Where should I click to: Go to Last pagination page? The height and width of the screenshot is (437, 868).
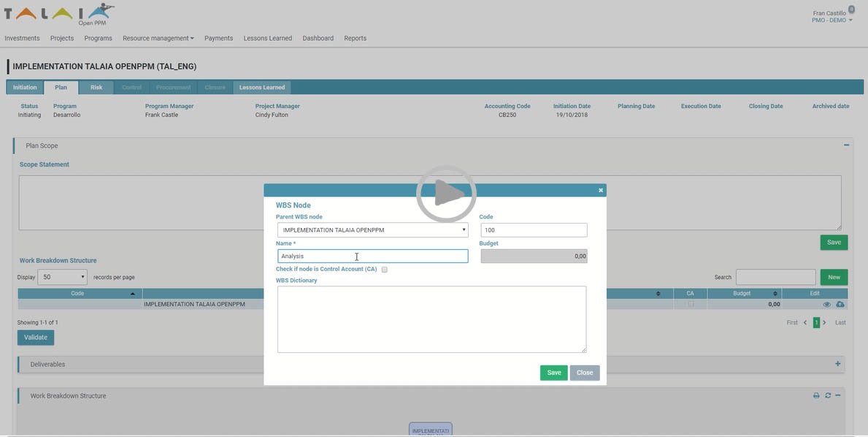pos(840,322)
